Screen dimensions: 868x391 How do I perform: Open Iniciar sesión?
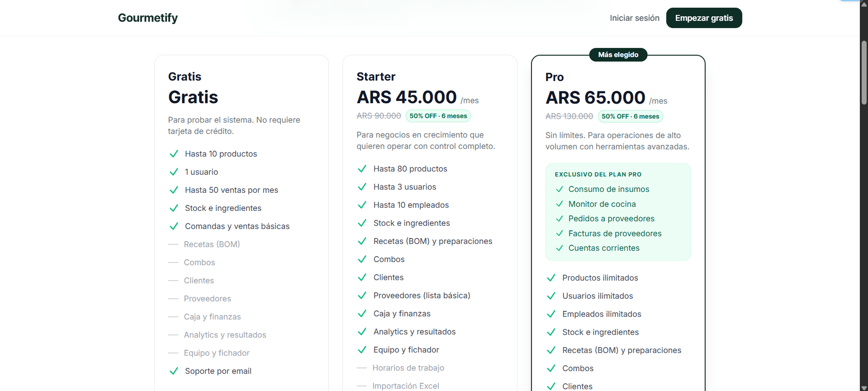[x=634, y=18]
